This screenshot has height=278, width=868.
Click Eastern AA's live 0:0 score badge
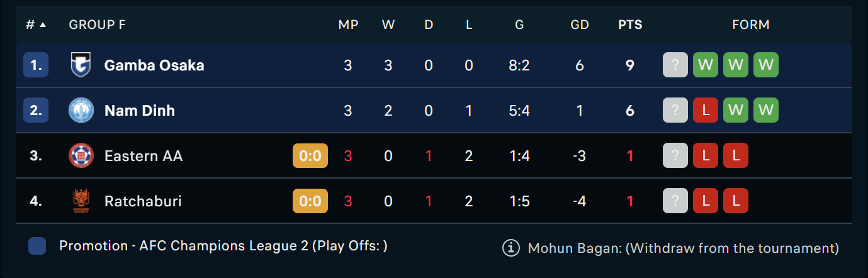point(310,156)
